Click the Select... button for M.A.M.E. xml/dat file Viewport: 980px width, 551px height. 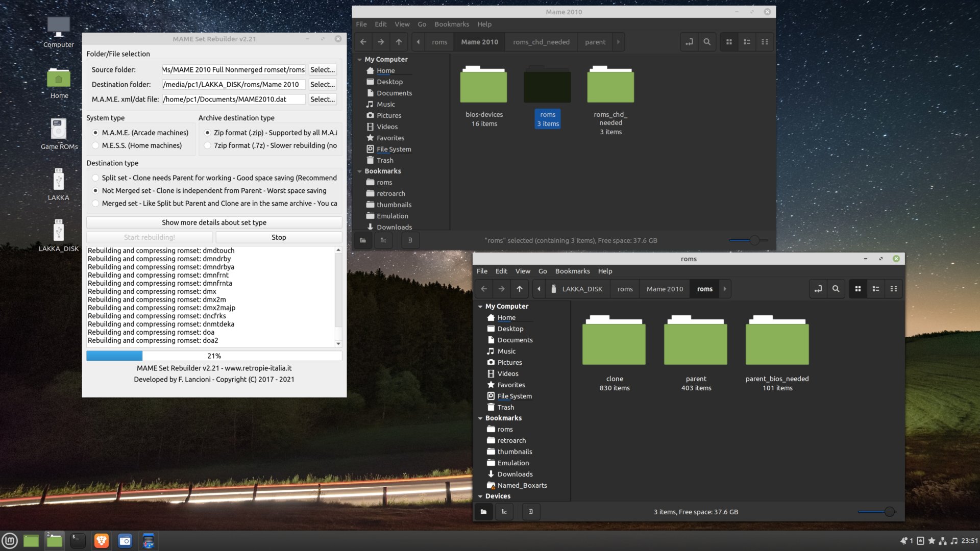pos(323,99)
